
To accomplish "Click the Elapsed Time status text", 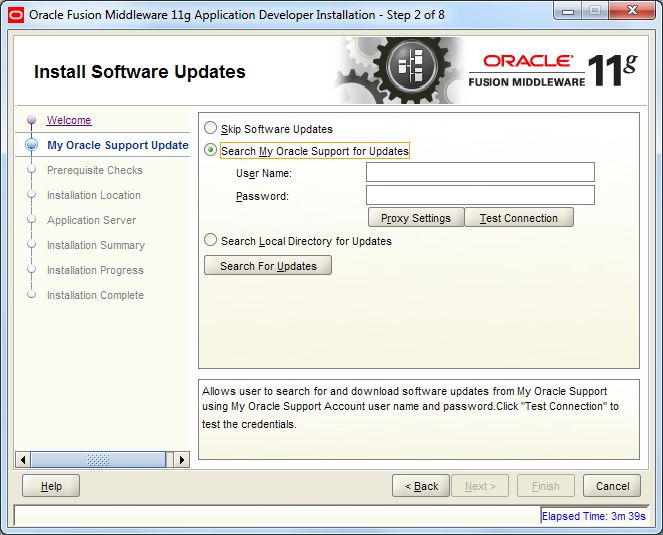I will pyautogui.click(x=594, y=516).
